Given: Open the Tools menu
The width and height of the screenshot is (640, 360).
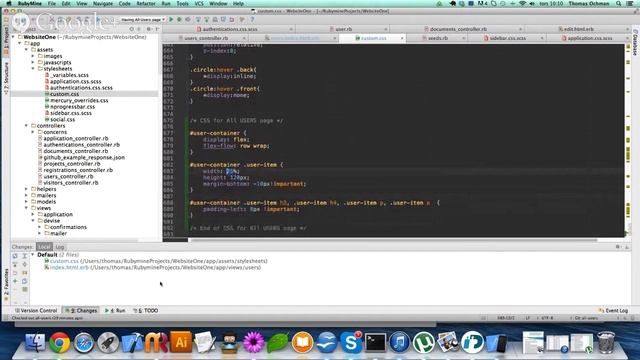Looking at the screenshot, I should pos(182,4).
